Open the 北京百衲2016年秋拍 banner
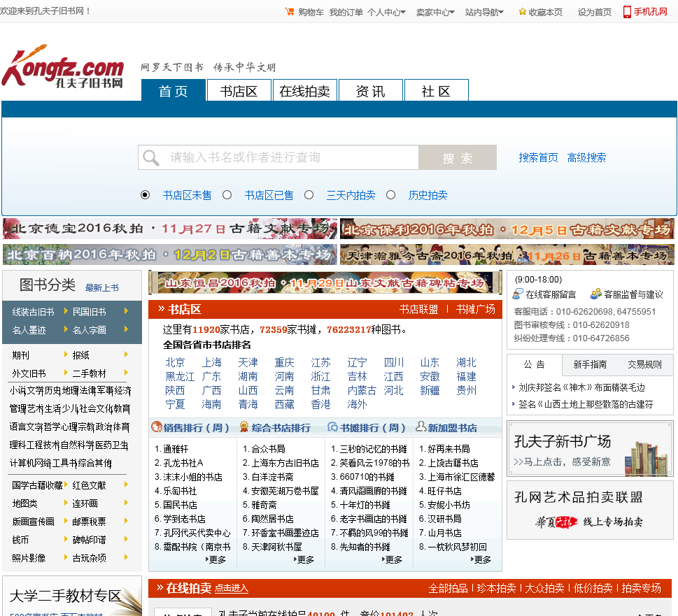The height and width of the screenshot is (616, 678). [170, 255]
